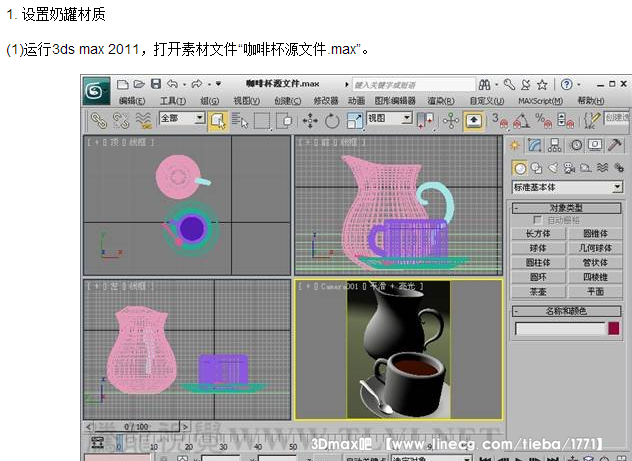This screenshot has width=632, height=461.
Task: Click the 长方体 box button
Action: click(x=538, y=234)
